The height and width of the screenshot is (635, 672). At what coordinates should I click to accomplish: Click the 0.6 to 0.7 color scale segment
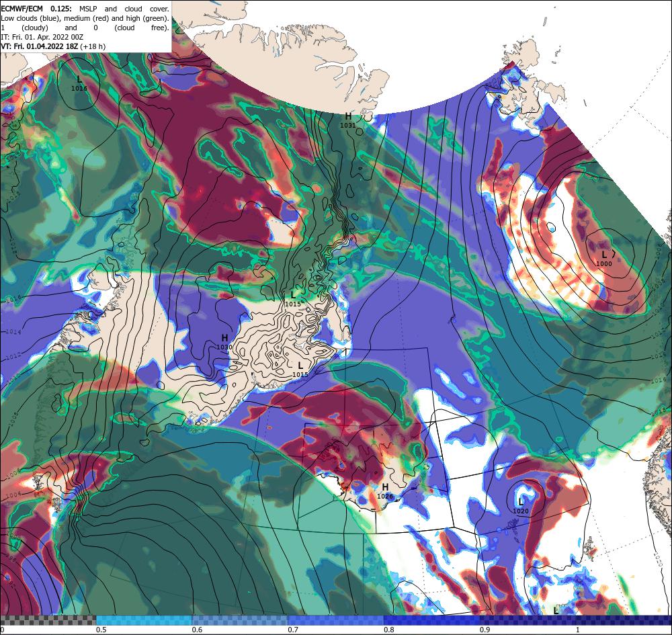tap(240, 620)
